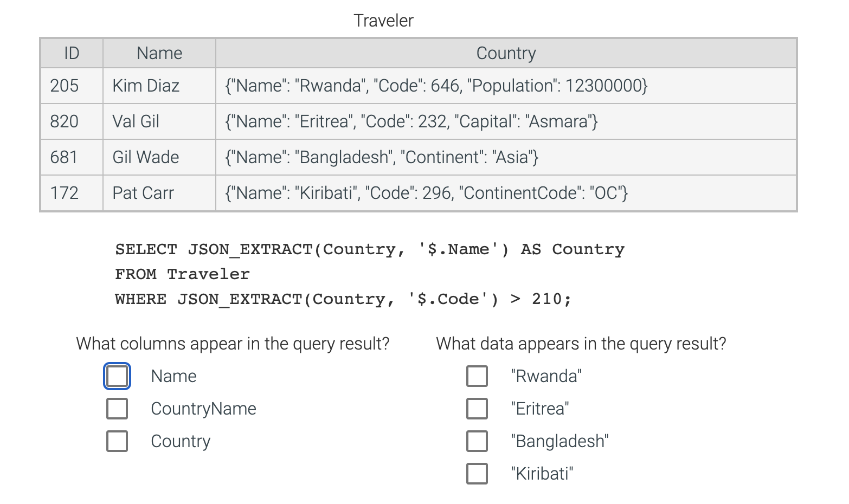The width and height of the screenshot is (849, 504).
Task: Click the Country column header
Action: (505, 53)
